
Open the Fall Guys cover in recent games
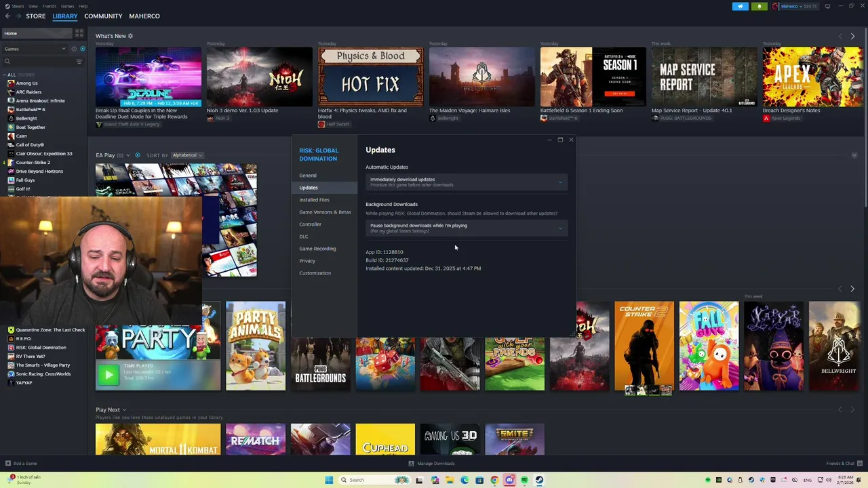709,346
